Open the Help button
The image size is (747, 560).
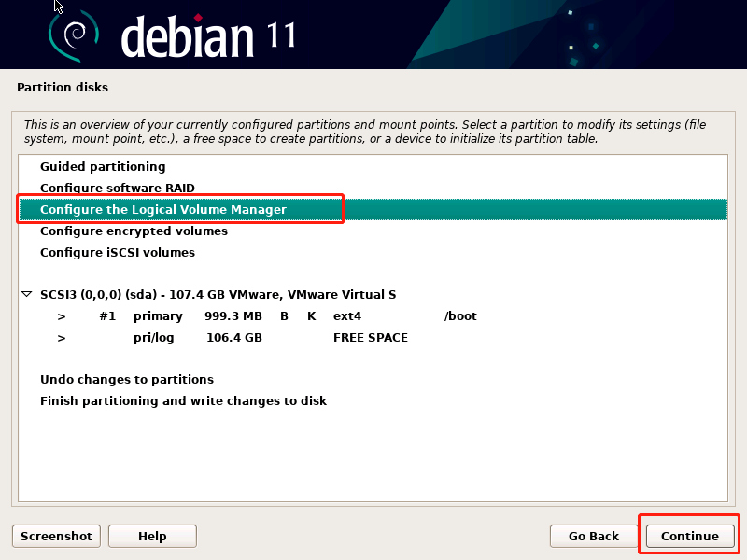pos(152,536)
